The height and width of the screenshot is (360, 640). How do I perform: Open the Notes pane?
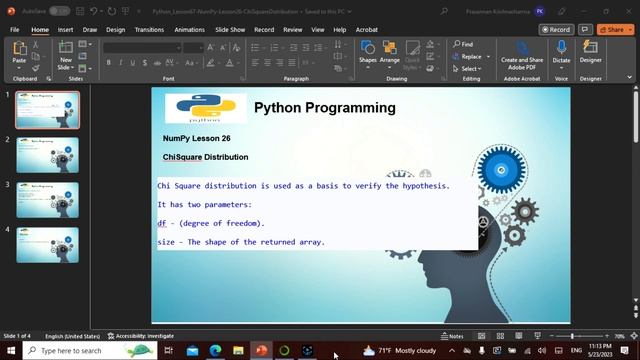tap(452, 336)
